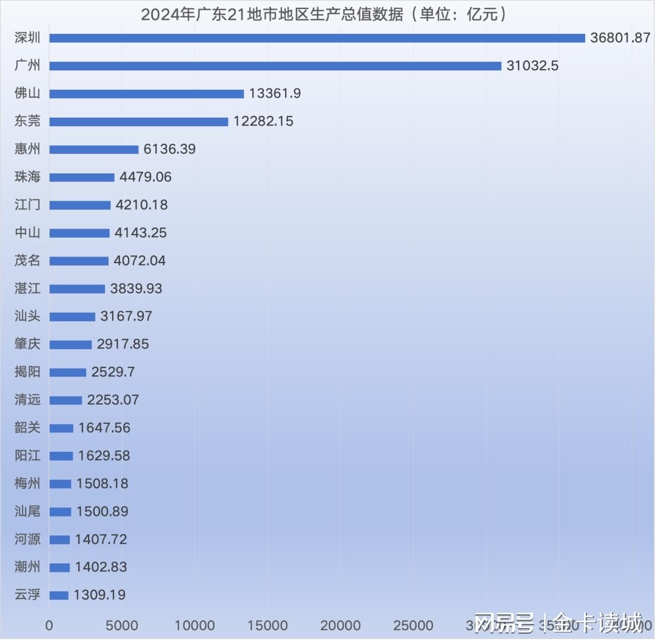Select the 湛江 bar showing 3839.93
The height and width of the screenshot is (644, 655).
pyautogui.click(x=77, y=289)
